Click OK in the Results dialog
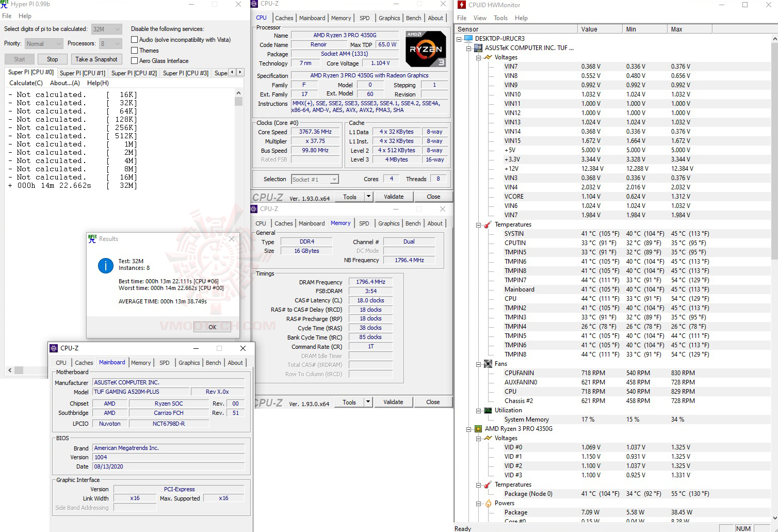778x532 pixels. (x=212, y=327)
